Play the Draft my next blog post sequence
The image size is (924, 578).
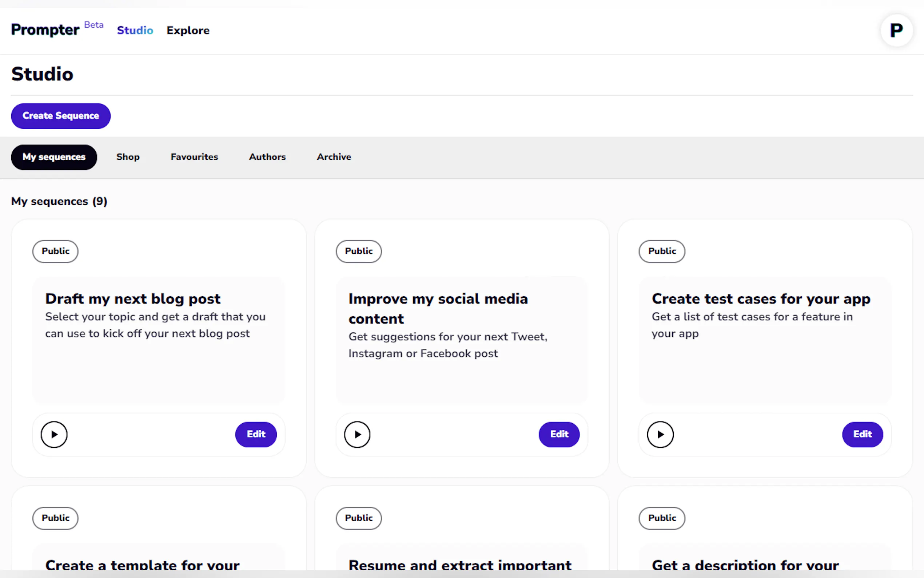point(54,434)
